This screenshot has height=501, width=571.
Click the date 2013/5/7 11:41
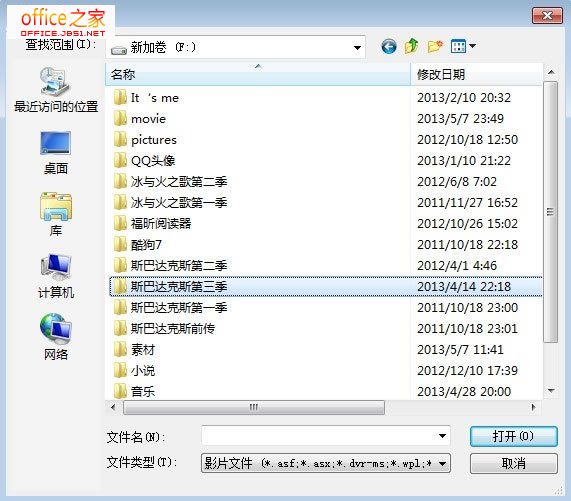[x=460, y=350]
